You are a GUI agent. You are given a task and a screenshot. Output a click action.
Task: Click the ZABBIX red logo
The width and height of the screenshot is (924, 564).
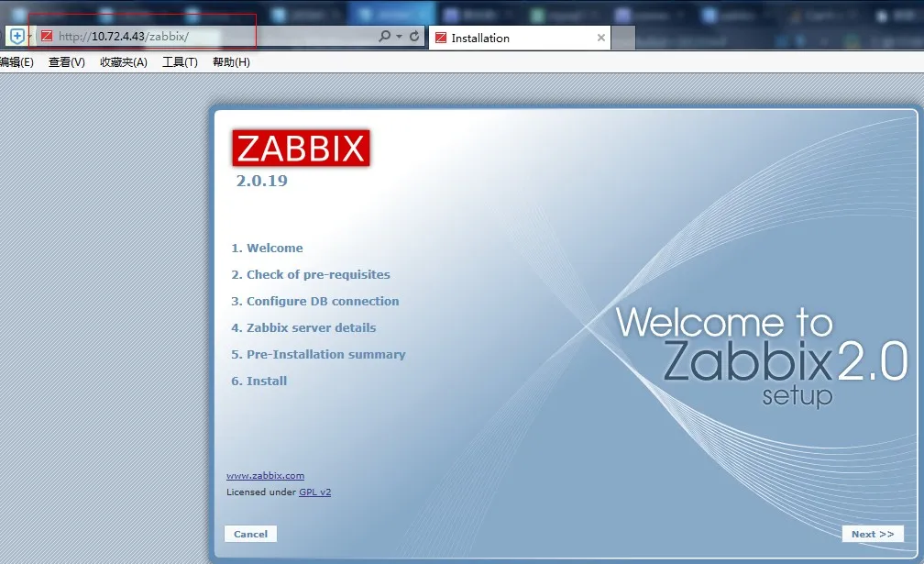coord(301,148)
